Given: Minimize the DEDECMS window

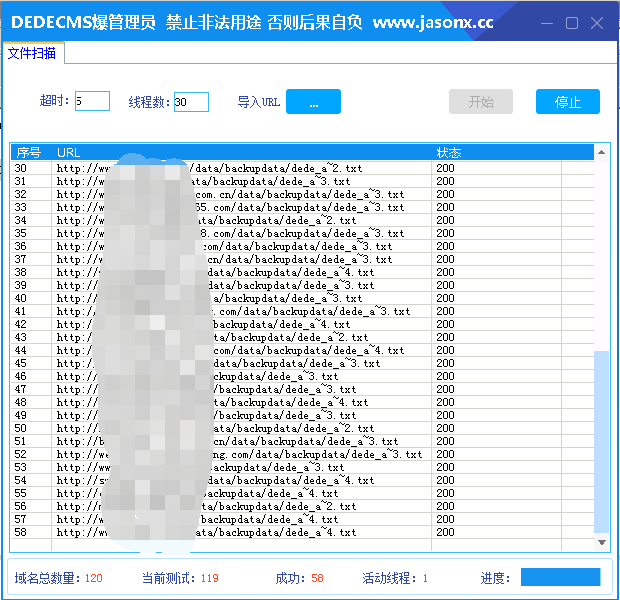Looking at the screenshot, I should (x=545, y=22).
